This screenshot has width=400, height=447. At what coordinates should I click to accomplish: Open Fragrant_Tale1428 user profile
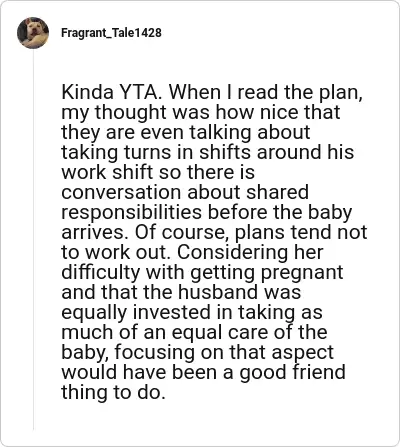111,33
